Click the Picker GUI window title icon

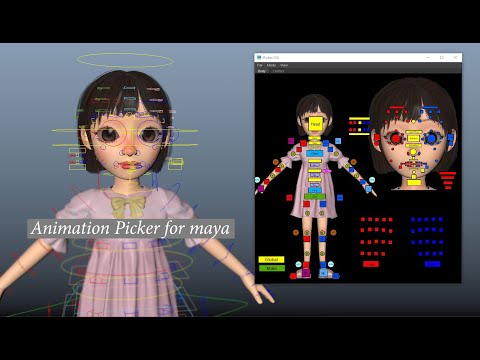(x=259, y=58)
